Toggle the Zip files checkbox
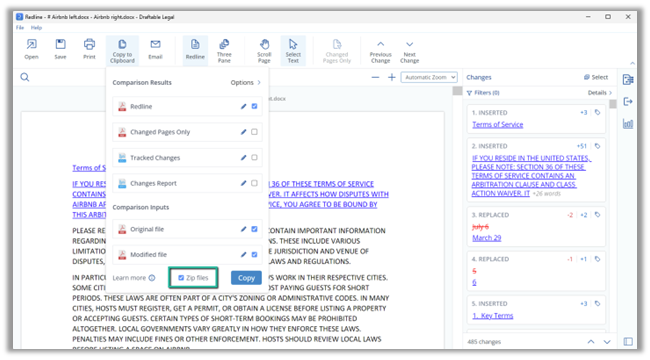This screenshot has height=360, width=650. [181, 278]
